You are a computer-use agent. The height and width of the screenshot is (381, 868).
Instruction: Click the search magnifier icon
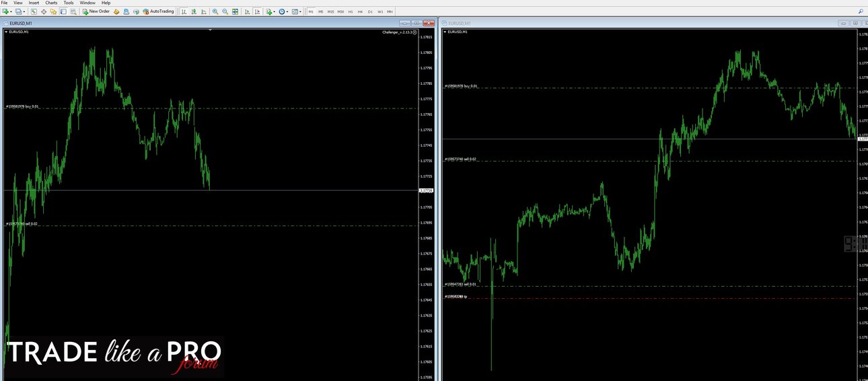tap(861, 11)
